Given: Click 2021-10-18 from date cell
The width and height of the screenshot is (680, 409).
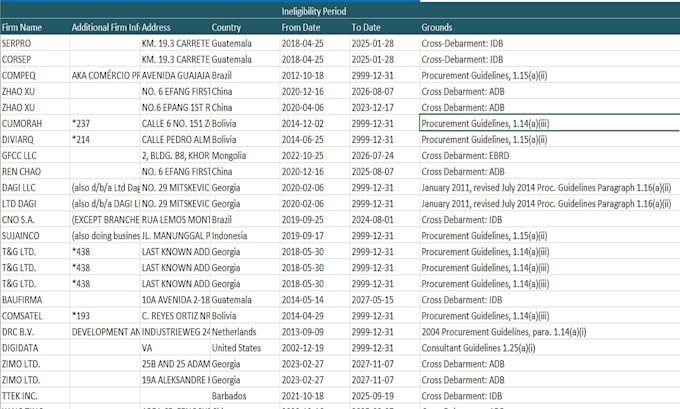Looking at the screenshot, I should 315,396.
